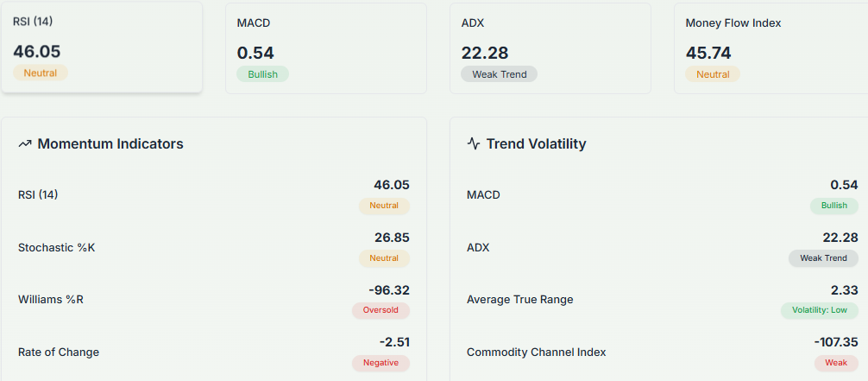
Task: Select the Rate of Change row label
Action: [x=59, y=352]
